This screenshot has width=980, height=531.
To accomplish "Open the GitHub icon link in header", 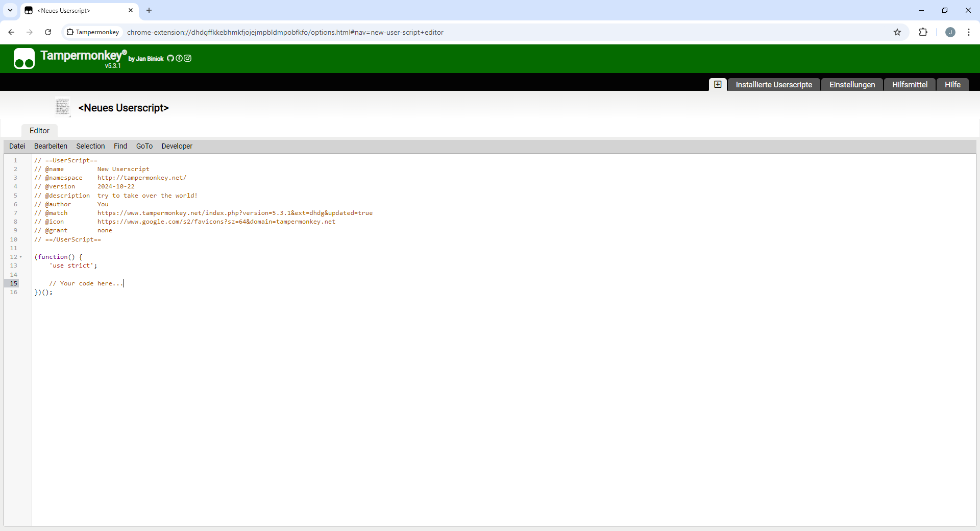I will [170, 58].
